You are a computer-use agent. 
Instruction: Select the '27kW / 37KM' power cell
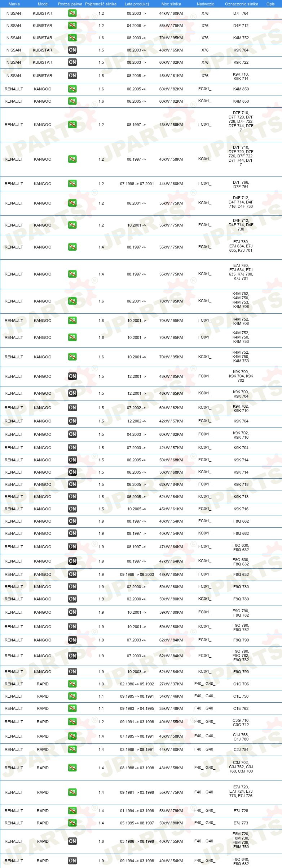pos(171,684)
